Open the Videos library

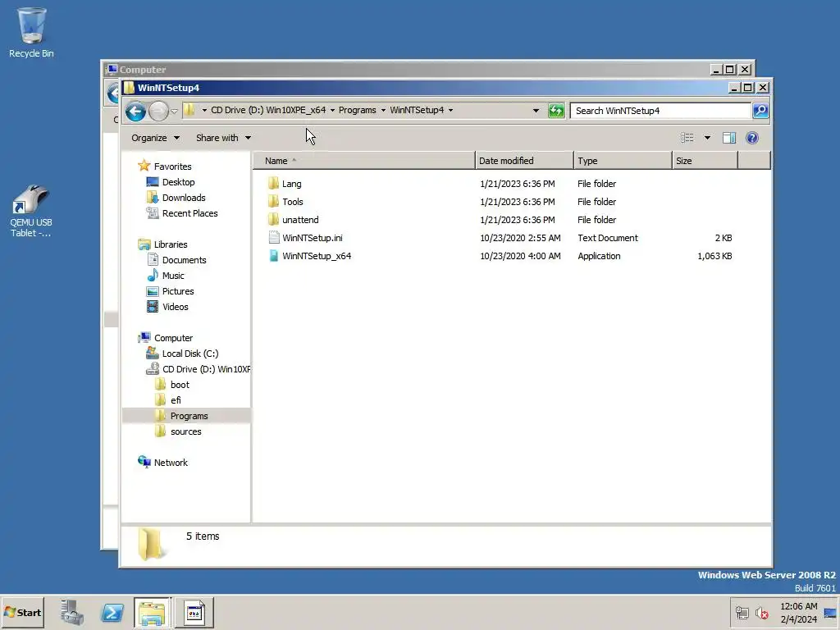pos(176,307)
